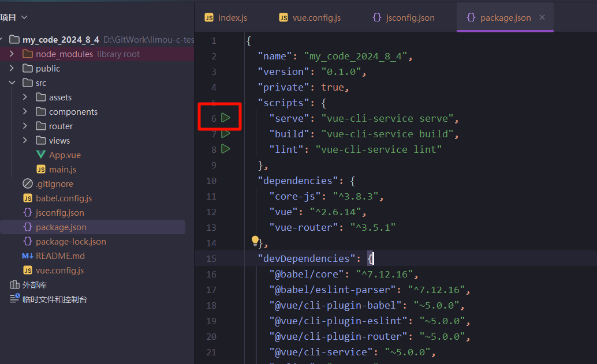
Task: Expand the node_modules folder
Action: 12,54
